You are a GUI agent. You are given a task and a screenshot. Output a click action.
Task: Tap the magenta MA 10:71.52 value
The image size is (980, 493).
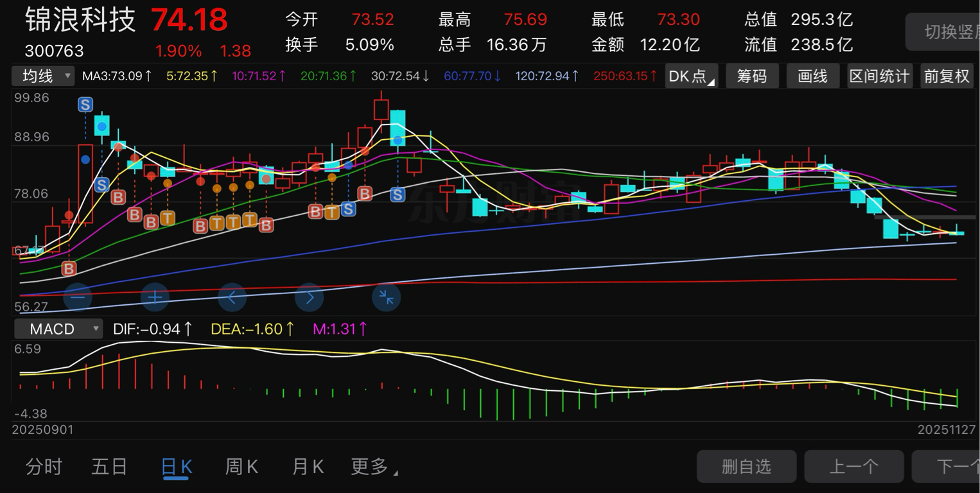[x=259, y=76]
